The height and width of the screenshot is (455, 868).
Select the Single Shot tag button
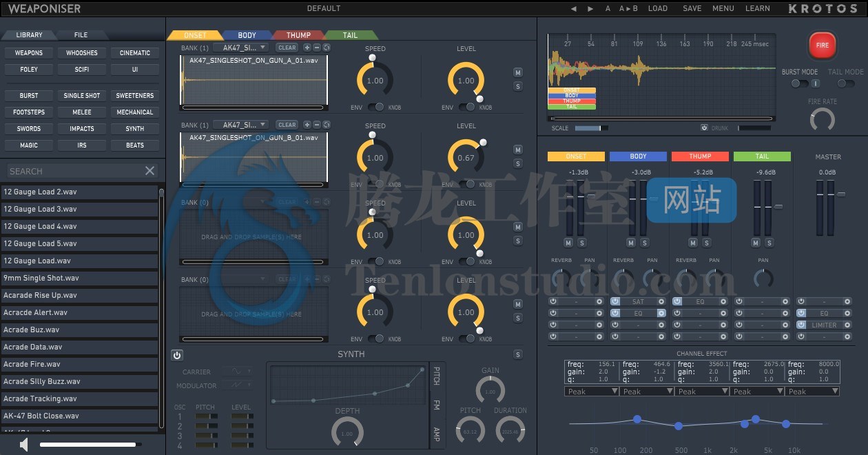pos(82,96)
